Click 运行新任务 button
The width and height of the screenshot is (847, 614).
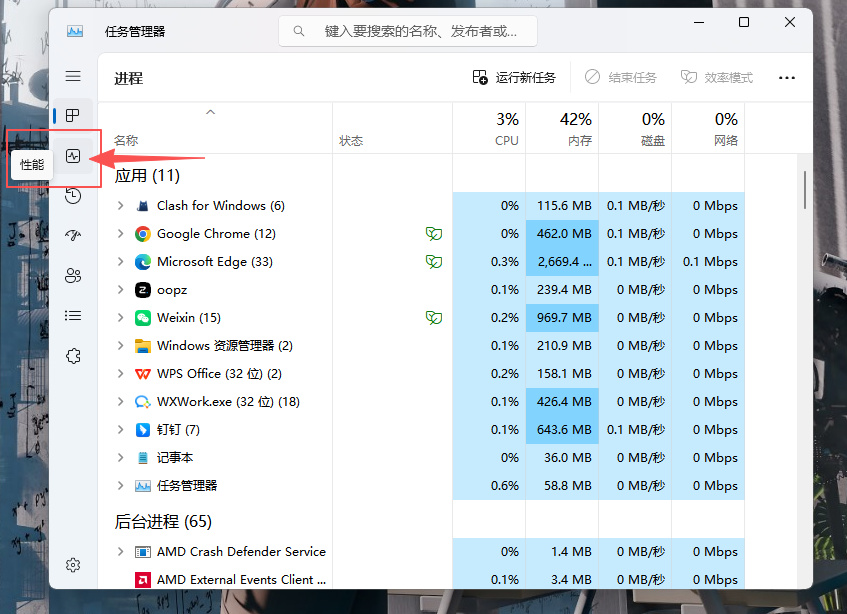tap(514, 78)
